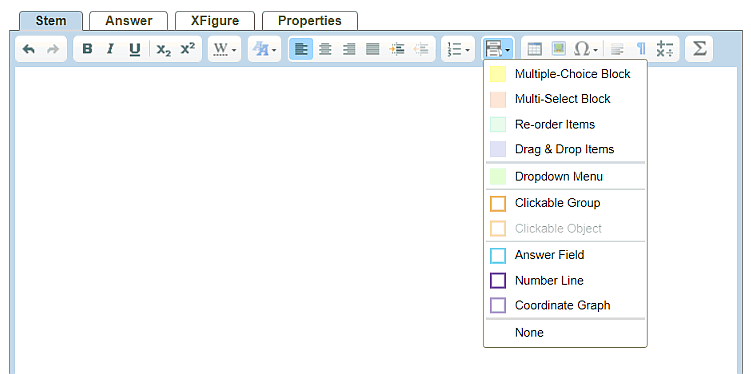
Task: Align text left
Action: (301, 49)
